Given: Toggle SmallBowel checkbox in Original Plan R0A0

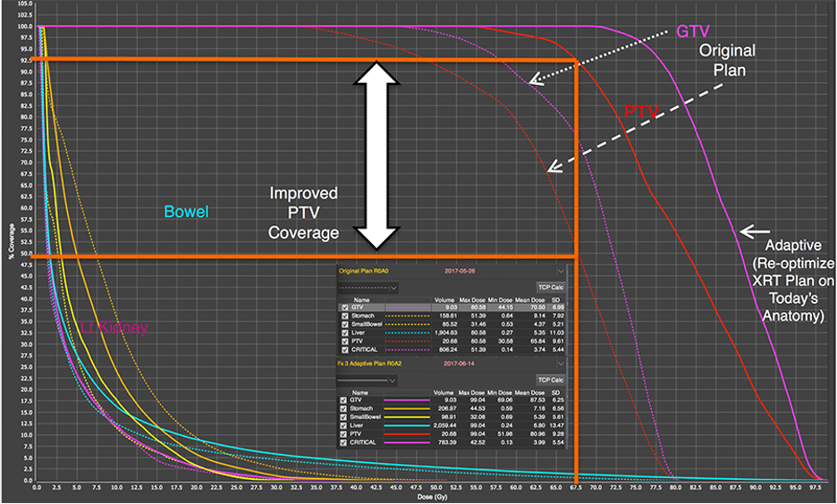Looking at the screenshot, I should (345, 324).
